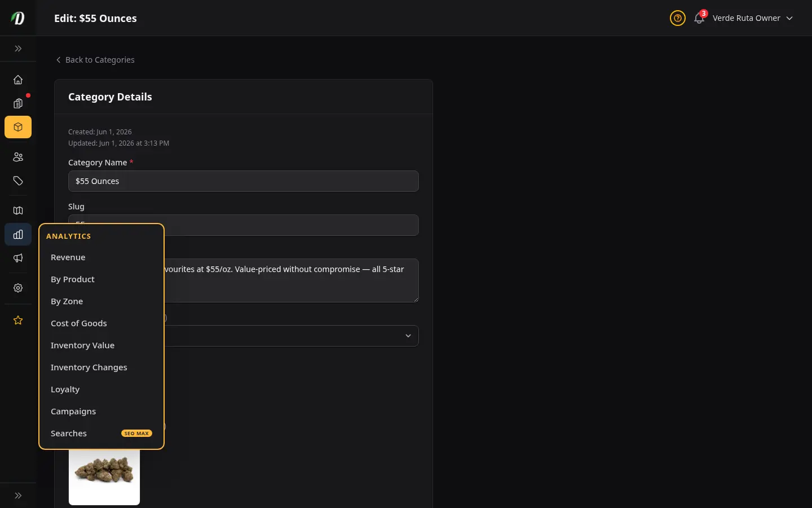Go Back to Categories
This screenshot has width=812, height=508.
(95, 60)
